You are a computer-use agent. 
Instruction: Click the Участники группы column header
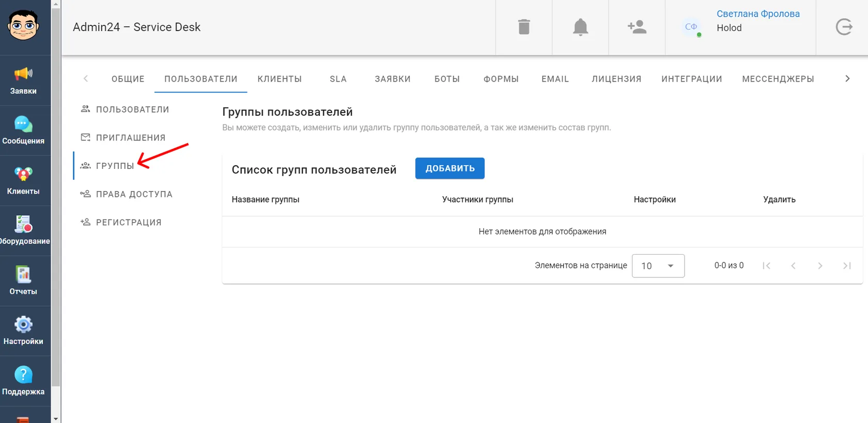[x=477, y=199]
